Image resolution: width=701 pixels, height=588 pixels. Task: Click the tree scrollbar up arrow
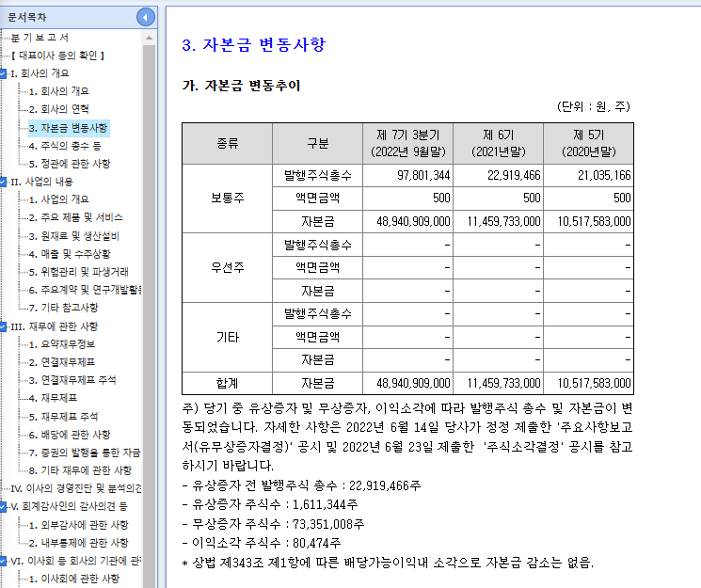tap(150, 38)
